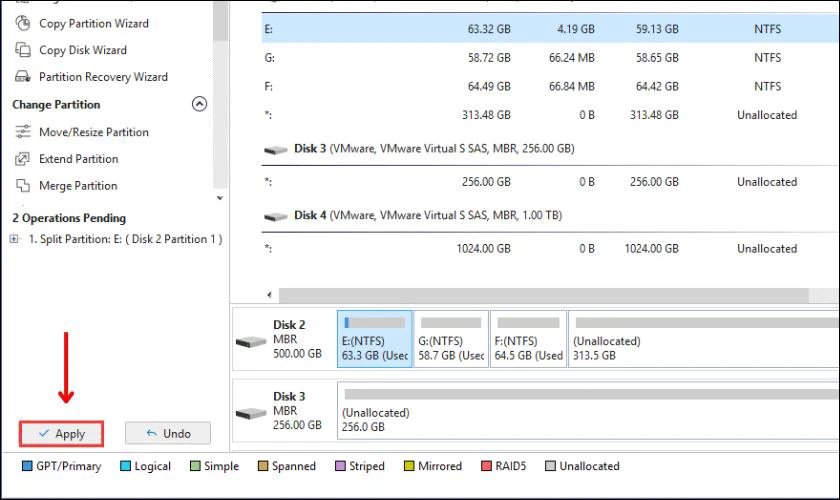840x500 pixels.
Task: Expand the pending Split Partition operation
Action: pos(14,238)
